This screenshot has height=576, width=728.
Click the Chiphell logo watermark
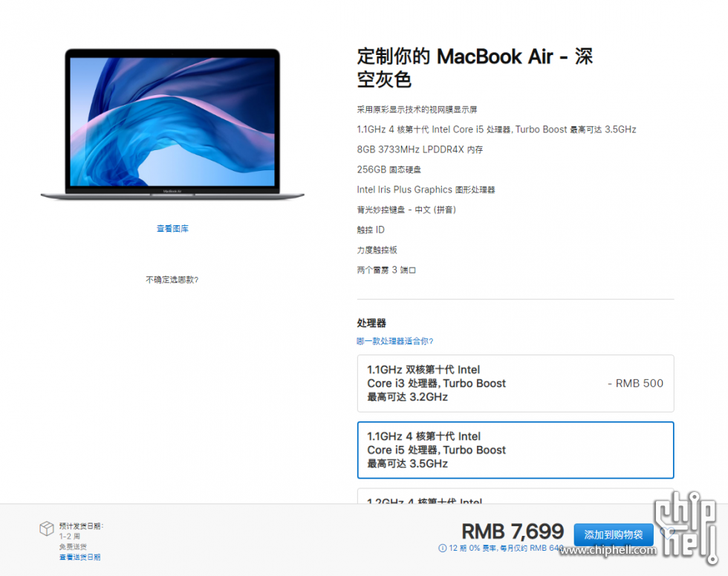click(686, 528)
